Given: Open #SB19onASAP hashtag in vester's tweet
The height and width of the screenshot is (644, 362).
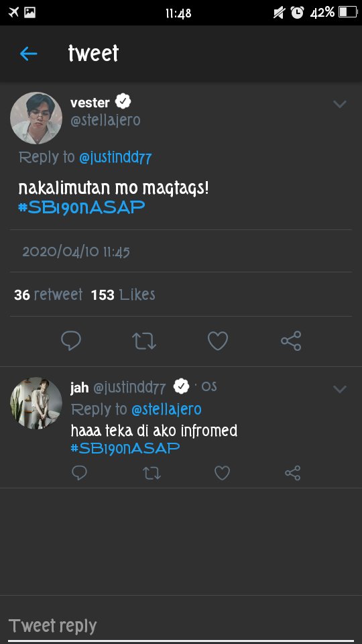Looking at the screenshot, I should (x=82, y=207).
